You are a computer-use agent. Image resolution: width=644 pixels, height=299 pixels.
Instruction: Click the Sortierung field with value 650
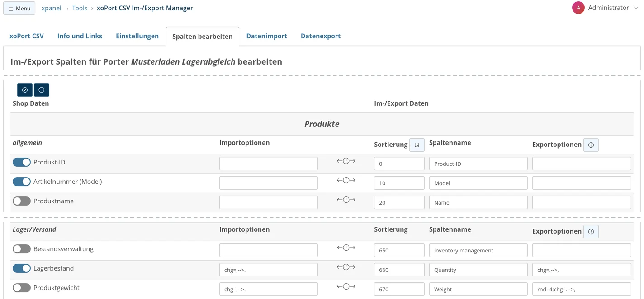(x=399, y=250)
